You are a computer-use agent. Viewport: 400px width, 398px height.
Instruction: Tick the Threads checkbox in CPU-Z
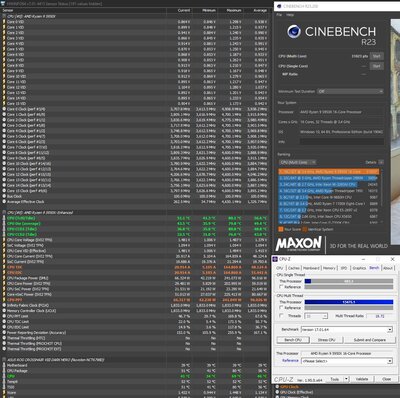[x=282, y=316]
